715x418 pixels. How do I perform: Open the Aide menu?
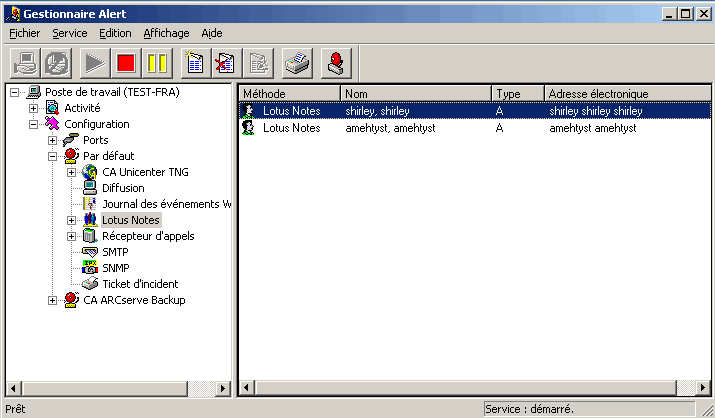click(x=212, y=33)
